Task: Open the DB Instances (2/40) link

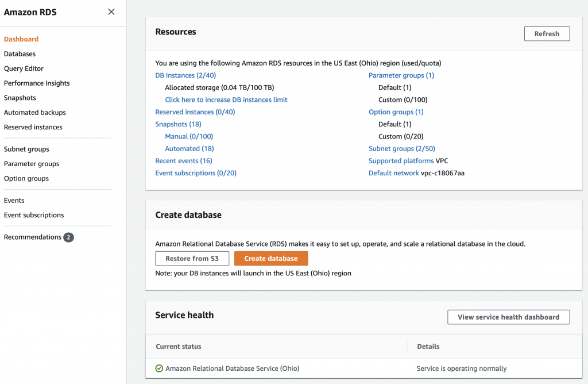Action: [185, 75]
